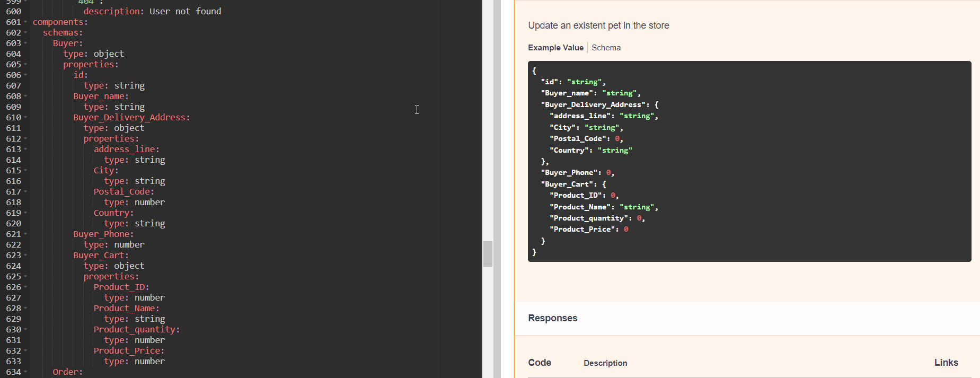Viewport: 980px width, 378px height.
Task: Place cursor on 'schemas:' key
Action: (63, 33)
